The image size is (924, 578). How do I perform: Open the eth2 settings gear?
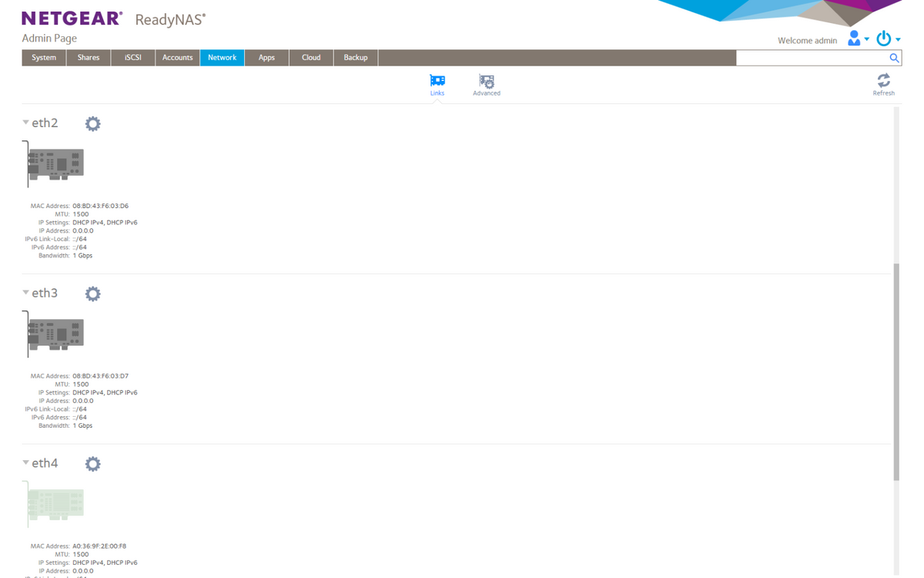(x=92, y=123)
